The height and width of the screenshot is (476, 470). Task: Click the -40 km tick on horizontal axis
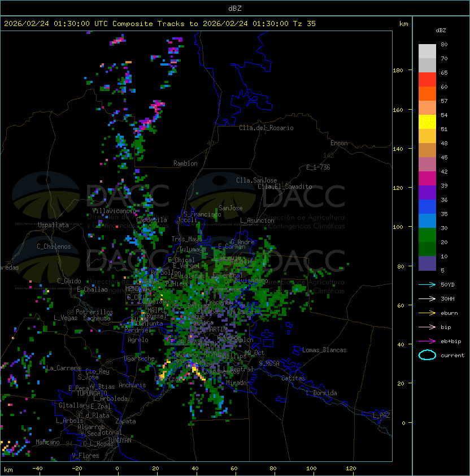click(x=38, y=469)
